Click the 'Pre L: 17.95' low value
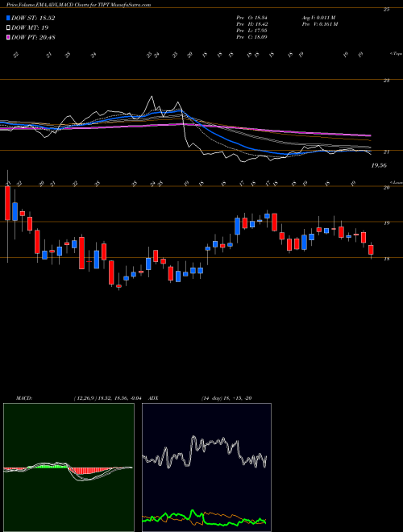 [252, 31]
